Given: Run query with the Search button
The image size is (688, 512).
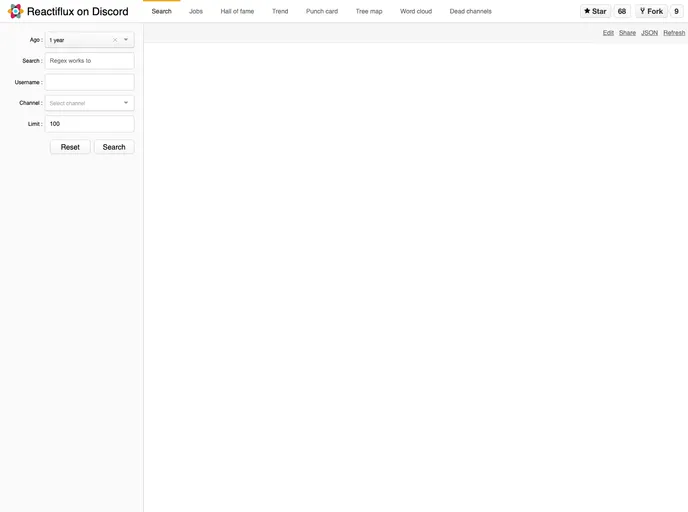Looking at the screenshot, I should click(x=114, y=147).
